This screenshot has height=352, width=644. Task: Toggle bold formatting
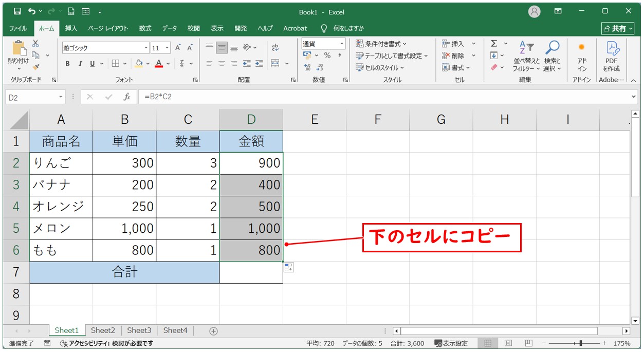67,64
